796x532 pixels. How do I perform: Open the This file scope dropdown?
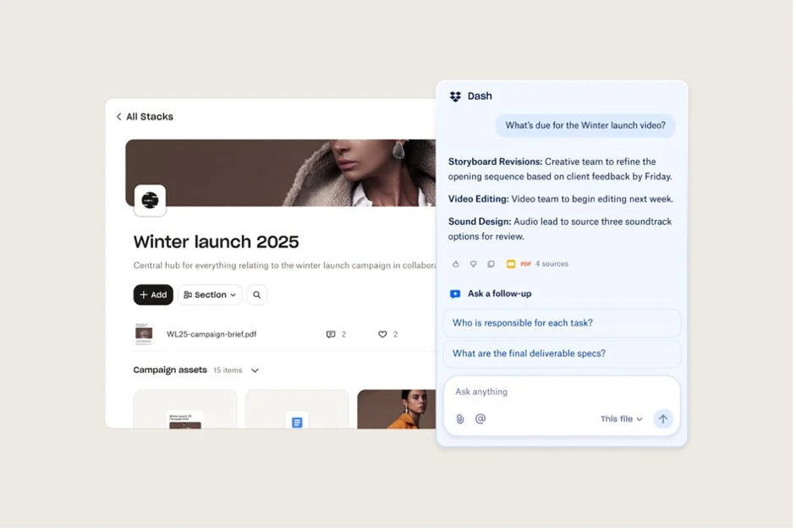622,419
